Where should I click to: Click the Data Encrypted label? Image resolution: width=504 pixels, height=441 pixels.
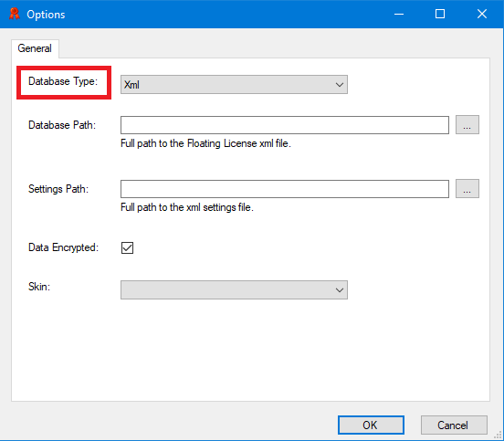(x=63, y=247)
